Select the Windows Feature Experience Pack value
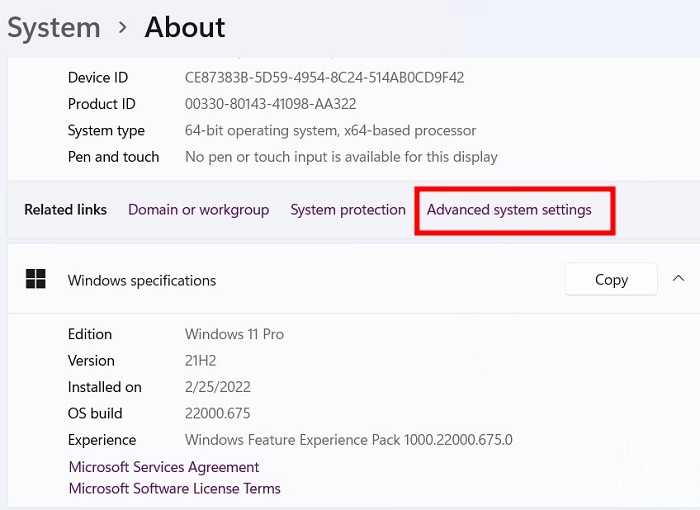The width and height of the screenshot is (700, 510). pyautogui.click(x=349, y=440)
